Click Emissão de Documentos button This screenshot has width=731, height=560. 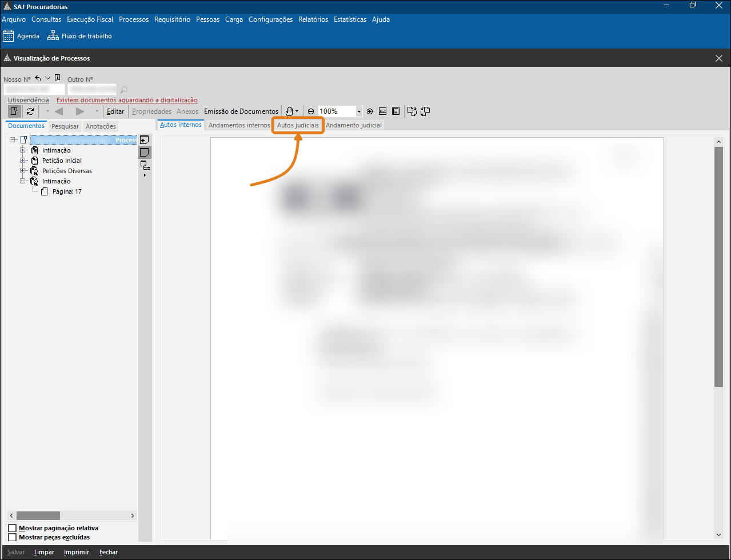point(241,111)
